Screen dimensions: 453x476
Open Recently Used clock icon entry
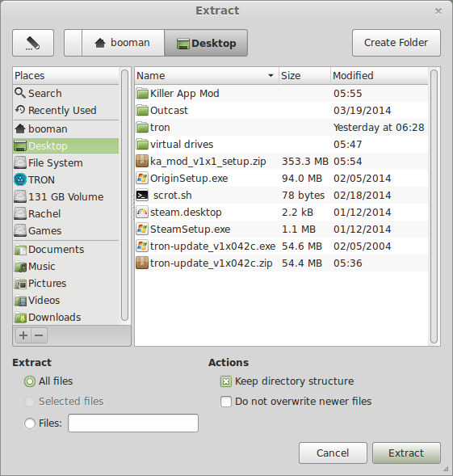(x=20, y=110)
